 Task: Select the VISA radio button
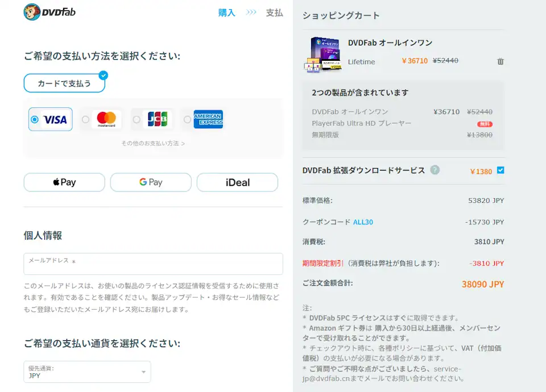tap(35, 119)
